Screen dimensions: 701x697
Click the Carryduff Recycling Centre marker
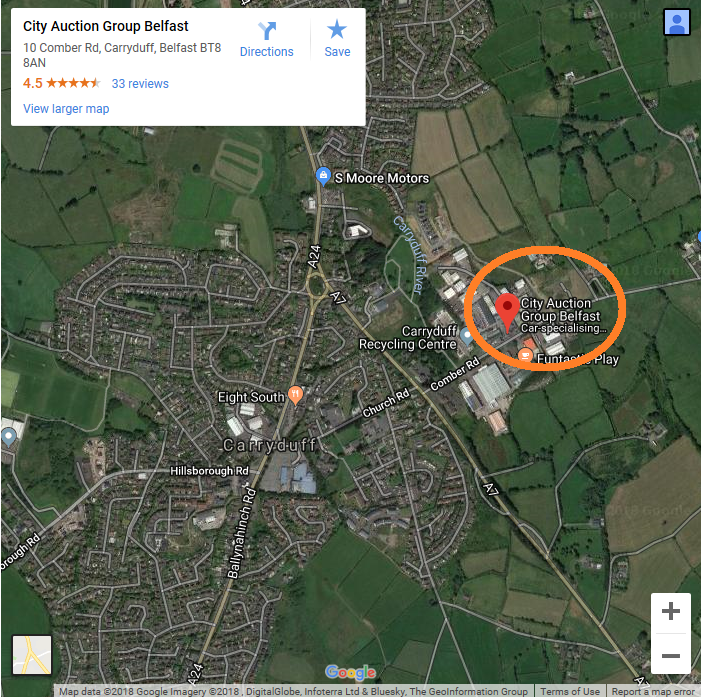pyautogui.click(x=467, y=336)
